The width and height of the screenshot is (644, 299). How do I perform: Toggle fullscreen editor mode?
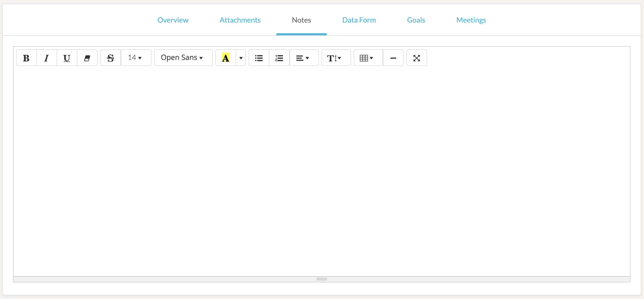(416, 58)
